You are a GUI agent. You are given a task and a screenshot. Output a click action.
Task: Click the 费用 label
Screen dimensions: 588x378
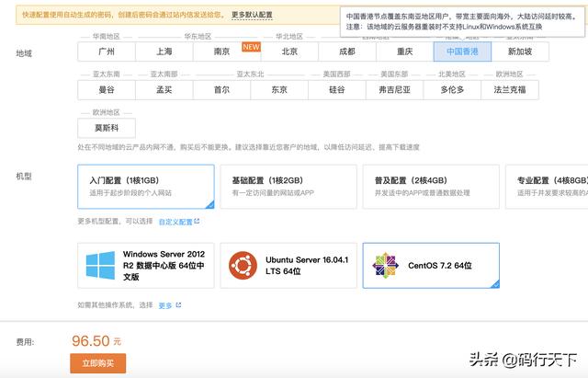coord(25,342)
